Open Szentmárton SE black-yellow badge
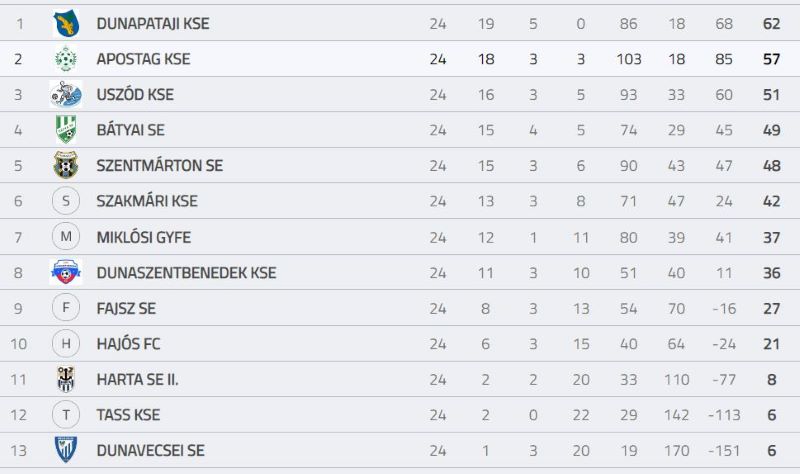The height and width of the screenshot is (474, 800). 66,165
